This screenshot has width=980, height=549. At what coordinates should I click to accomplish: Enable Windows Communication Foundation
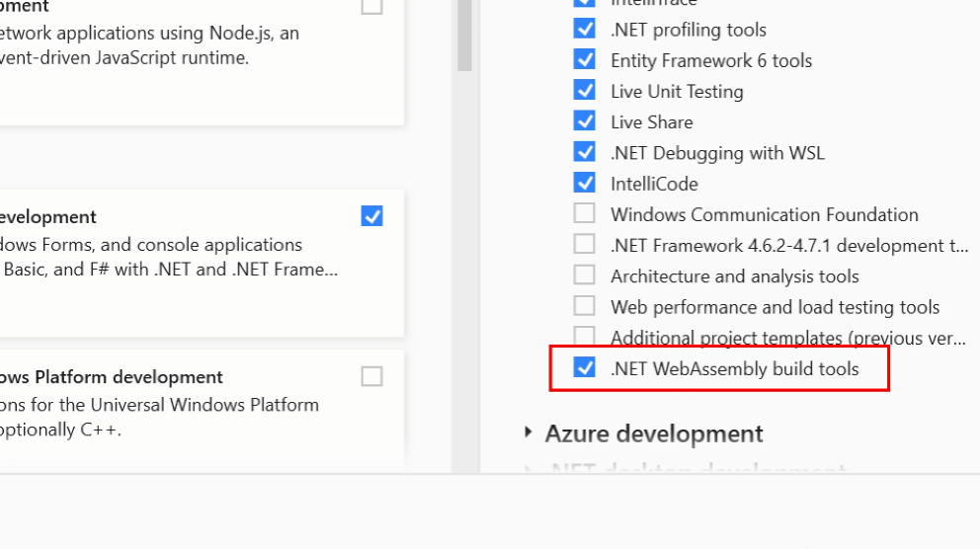click(x=585, y=214)
